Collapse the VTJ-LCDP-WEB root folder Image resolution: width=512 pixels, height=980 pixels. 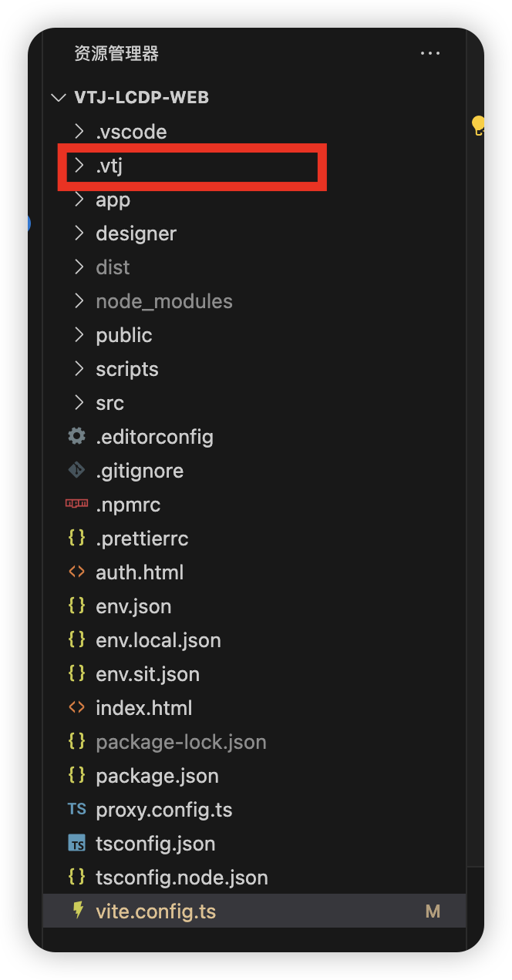[59, 98]
